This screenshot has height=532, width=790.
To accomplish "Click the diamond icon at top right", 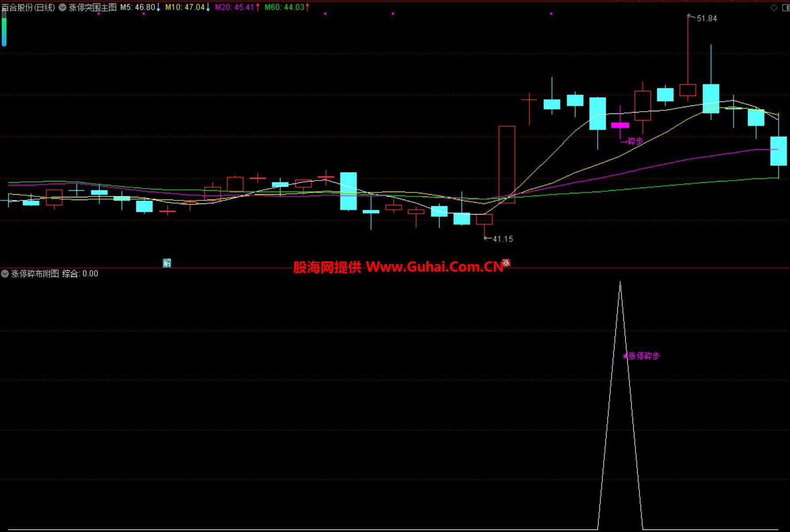I will tap(774, 8).
